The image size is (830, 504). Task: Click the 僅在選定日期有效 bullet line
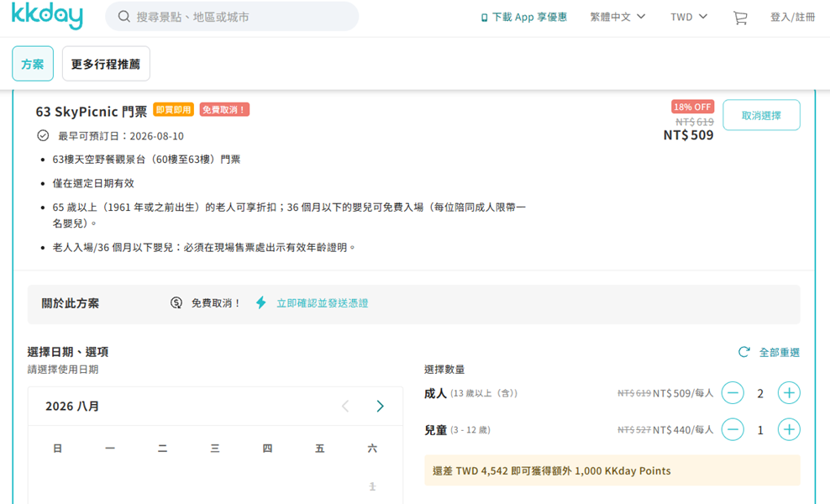(93, 183)
